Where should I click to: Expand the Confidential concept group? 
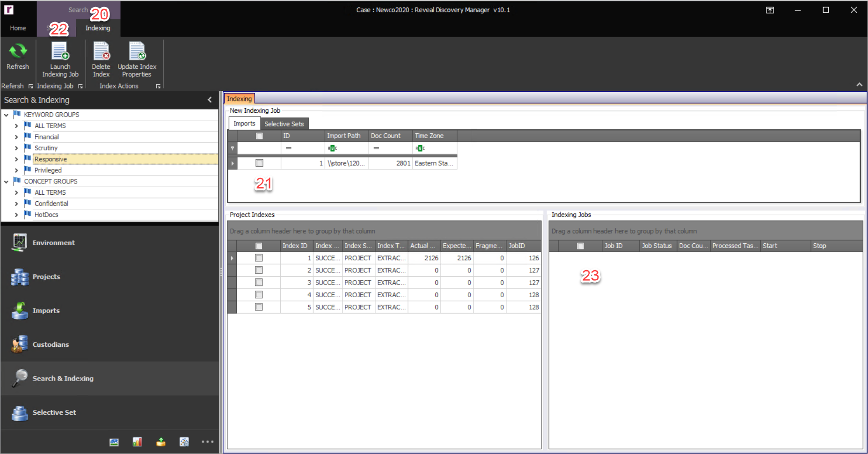pyautogui.click(x=16, y=204)
